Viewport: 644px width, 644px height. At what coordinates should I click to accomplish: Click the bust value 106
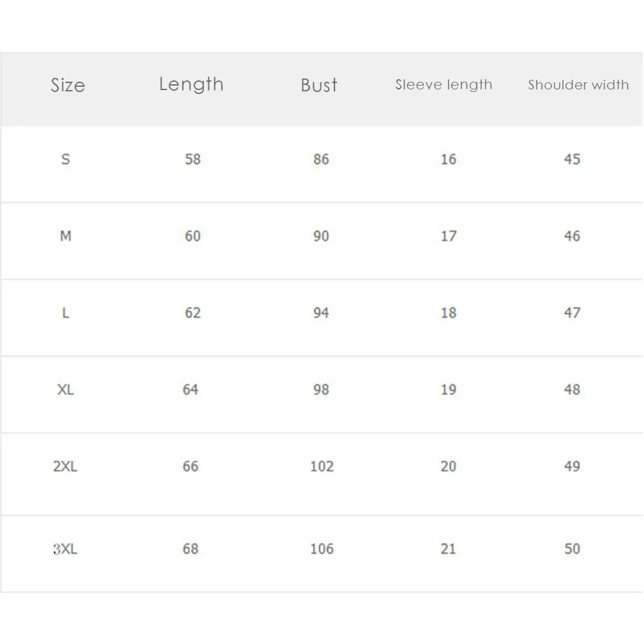coord(322,549)
